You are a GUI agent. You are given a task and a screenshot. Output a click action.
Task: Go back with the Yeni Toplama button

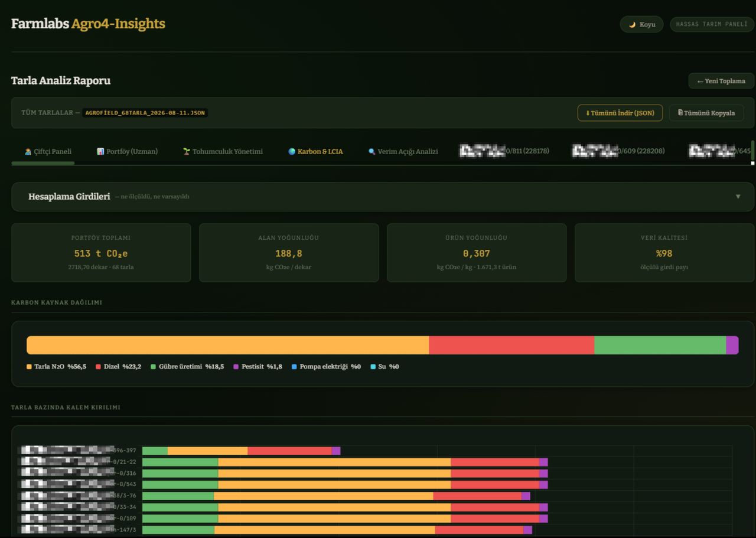[x=721, y=81]
